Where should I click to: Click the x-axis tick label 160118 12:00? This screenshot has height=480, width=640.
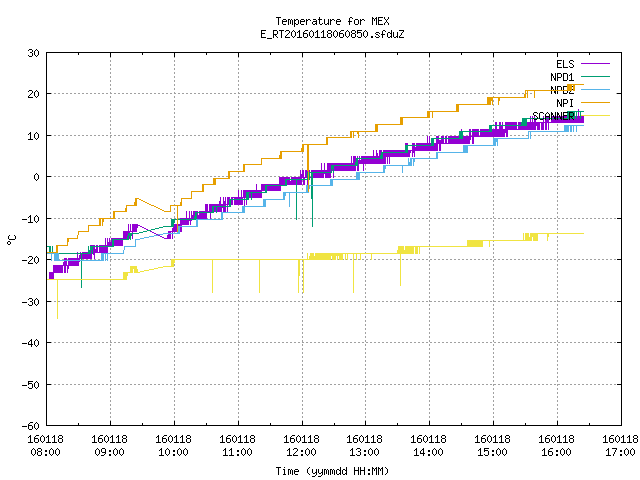(302, 446)
